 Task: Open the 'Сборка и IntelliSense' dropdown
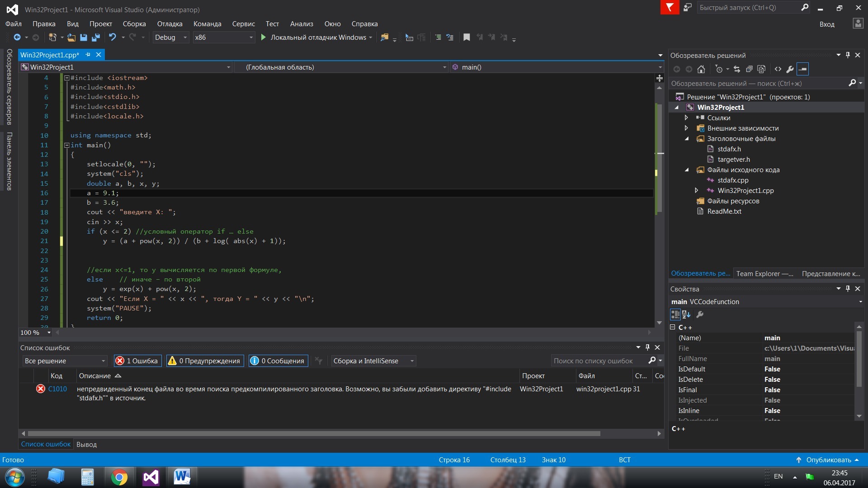click(373, 361)
